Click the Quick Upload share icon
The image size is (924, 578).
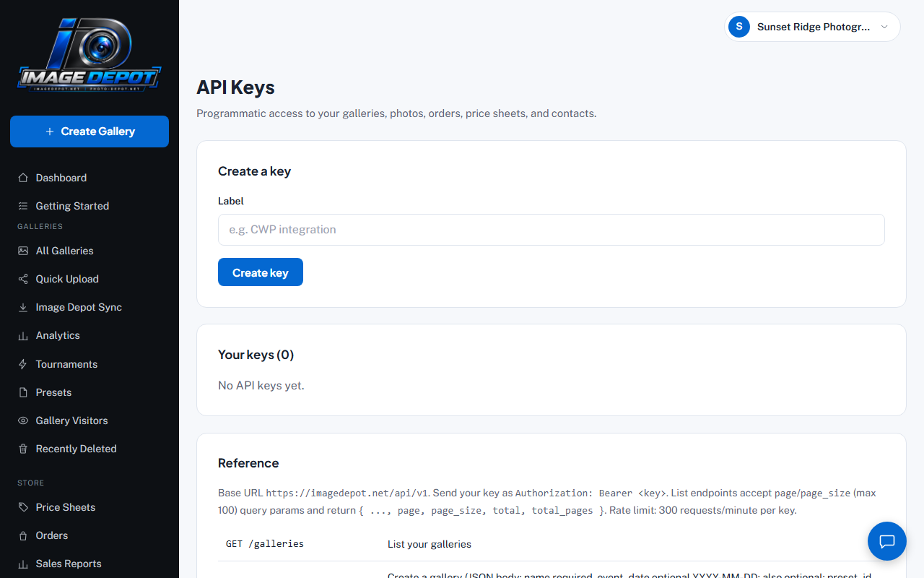(23, 279)
